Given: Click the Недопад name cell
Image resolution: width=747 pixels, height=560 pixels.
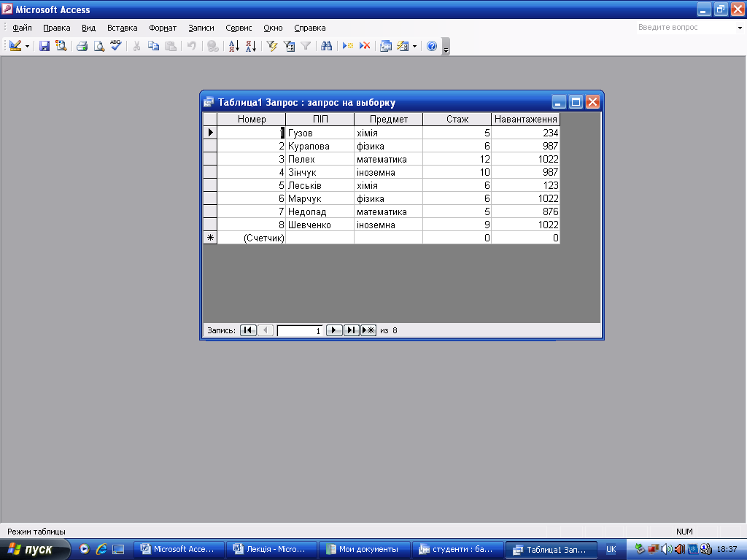Looking at the screenshot, I should point(320,211).
